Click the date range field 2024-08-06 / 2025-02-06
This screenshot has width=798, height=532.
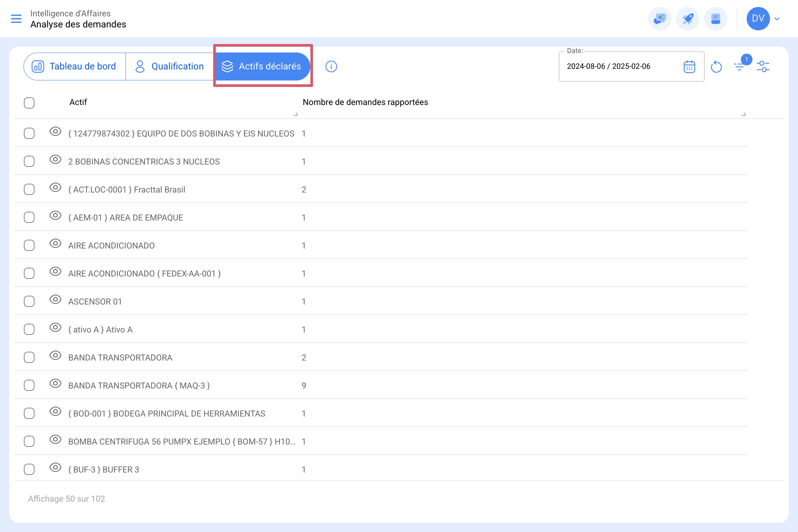(631, 66)
